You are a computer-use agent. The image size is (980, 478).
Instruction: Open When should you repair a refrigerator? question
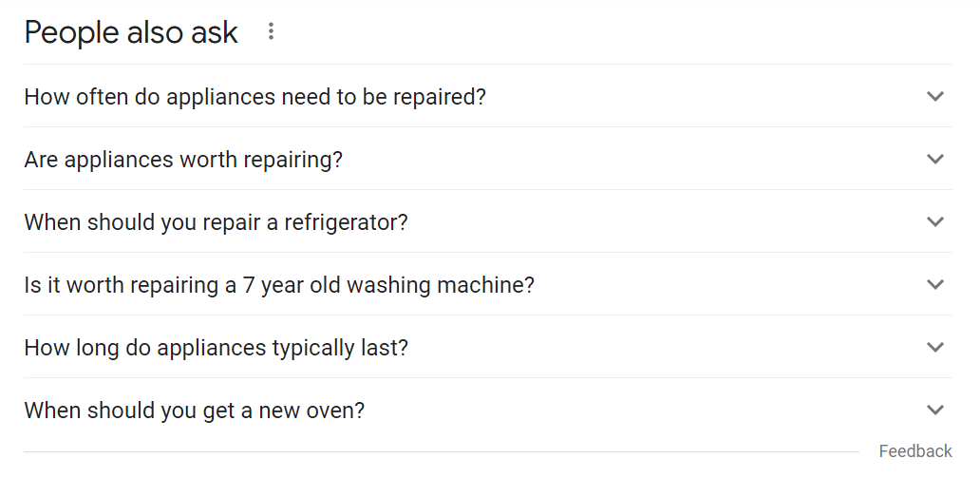[x=488, y=221]
